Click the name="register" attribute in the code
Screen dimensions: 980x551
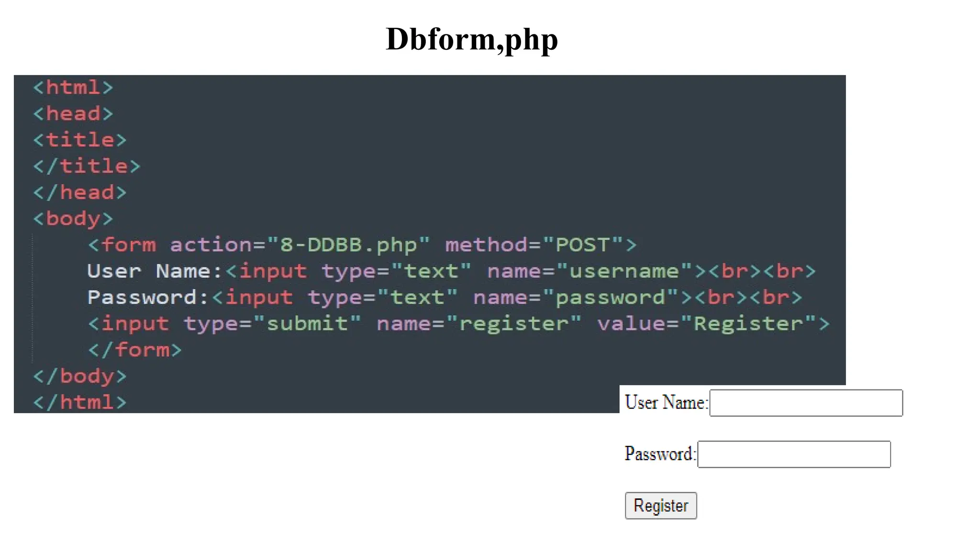point(479,324)
